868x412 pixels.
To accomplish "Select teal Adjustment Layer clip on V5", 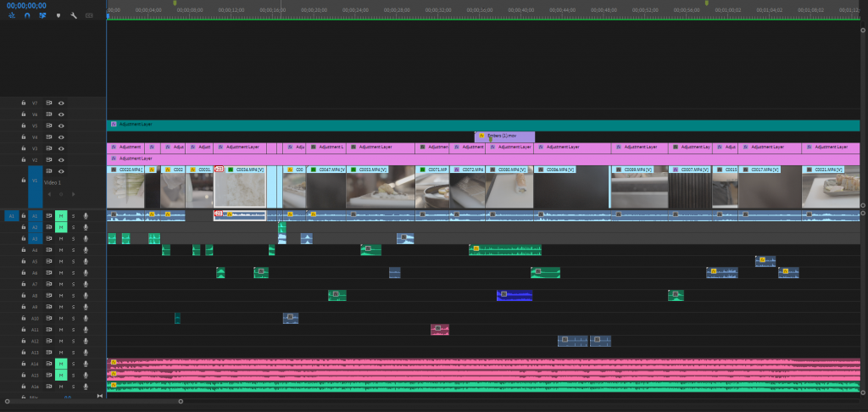I will [339, 125].
